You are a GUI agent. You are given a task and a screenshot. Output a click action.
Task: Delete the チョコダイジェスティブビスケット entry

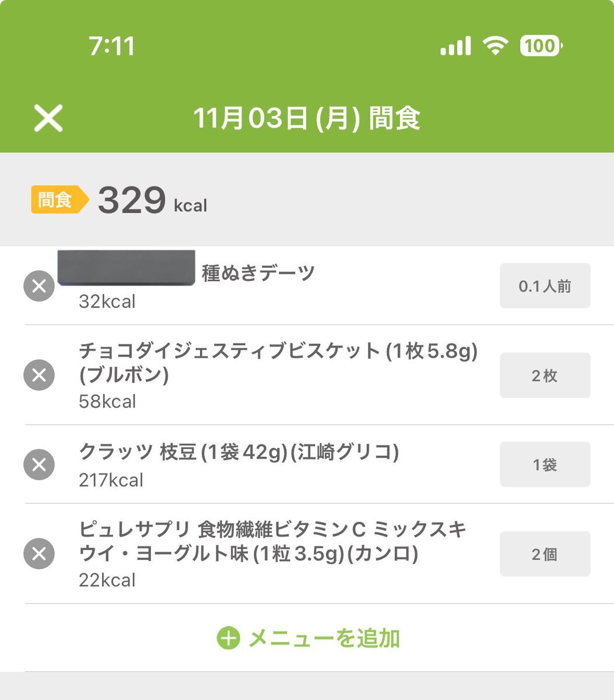pyautogui.click(x=39, y=375)
